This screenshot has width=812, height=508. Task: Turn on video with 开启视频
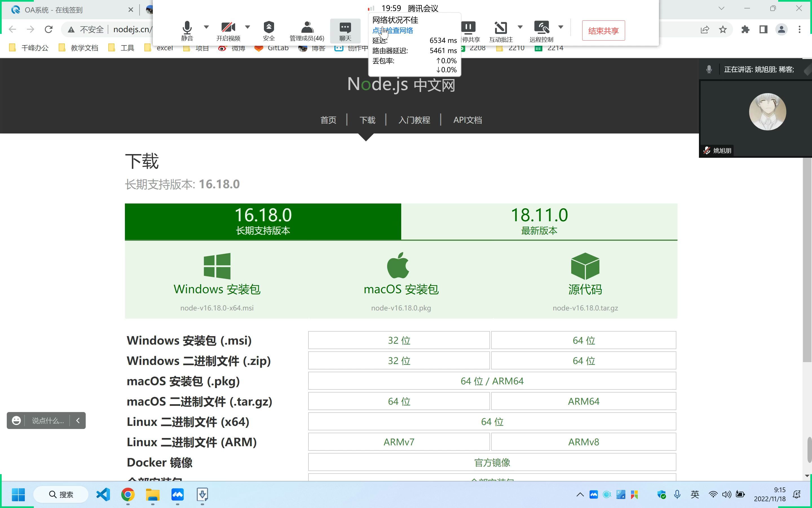point(228,30)
